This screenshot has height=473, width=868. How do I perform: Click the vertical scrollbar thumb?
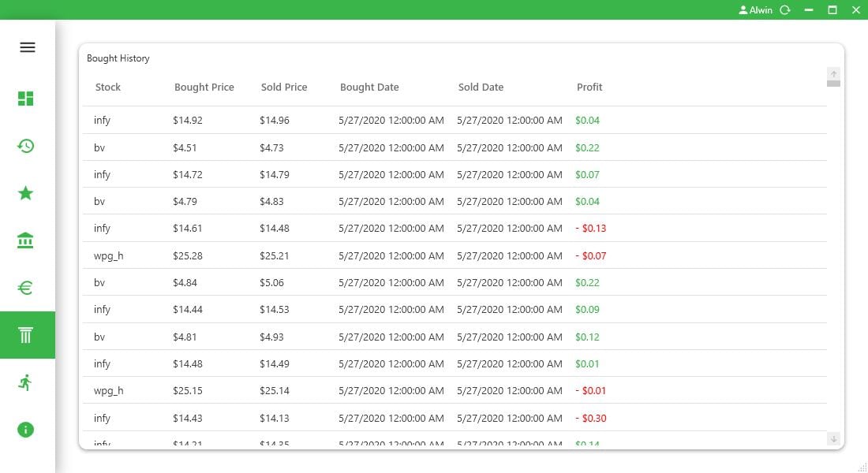click(834, 84)
